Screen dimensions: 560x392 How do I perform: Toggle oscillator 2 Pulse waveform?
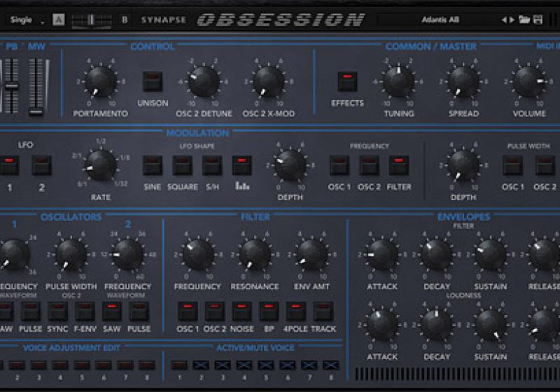click(x=139, y=311)
